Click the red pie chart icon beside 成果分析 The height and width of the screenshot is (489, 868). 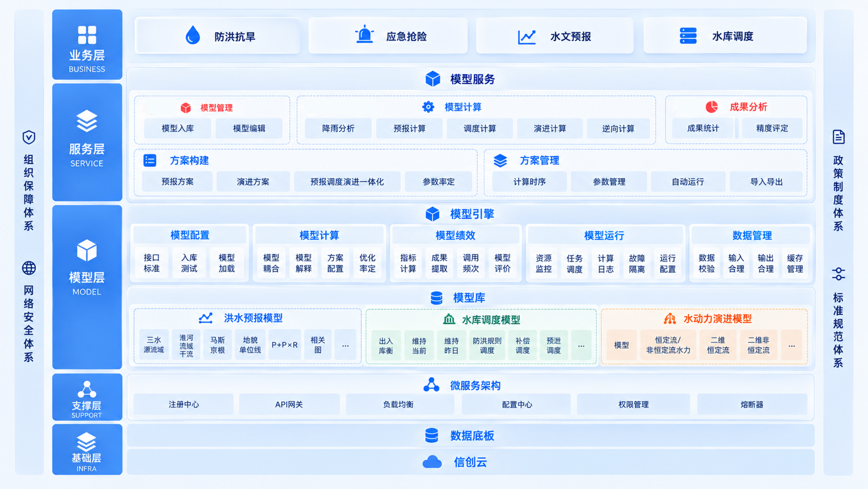click(712, 107)
